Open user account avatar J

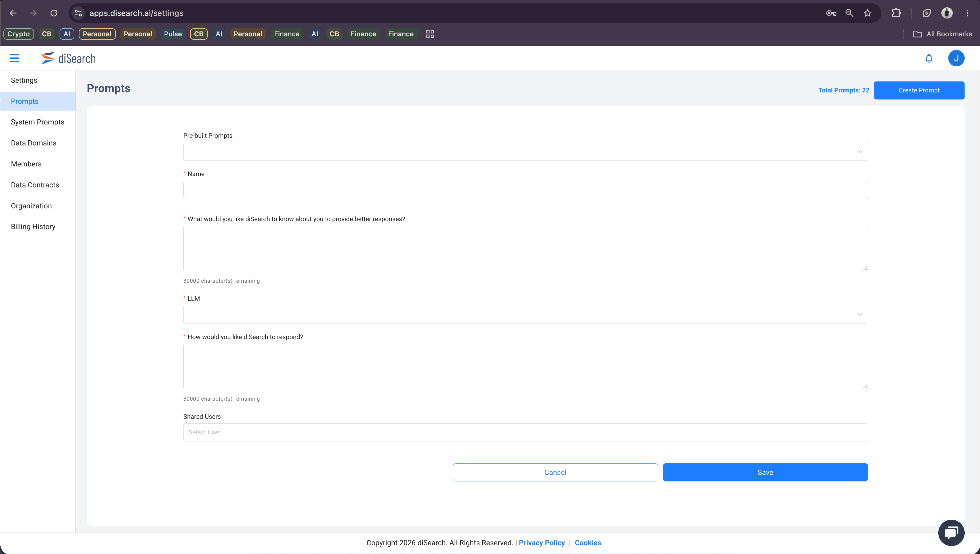pyautogui.click(x=956, y=58)
